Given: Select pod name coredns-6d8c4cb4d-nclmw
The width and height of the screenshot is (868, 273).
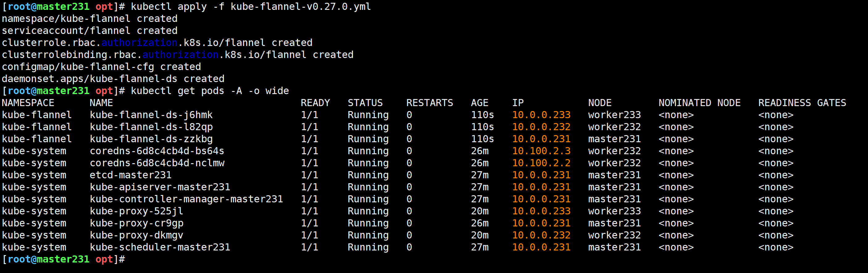Looking at the screenshot, I should [157, 163].
